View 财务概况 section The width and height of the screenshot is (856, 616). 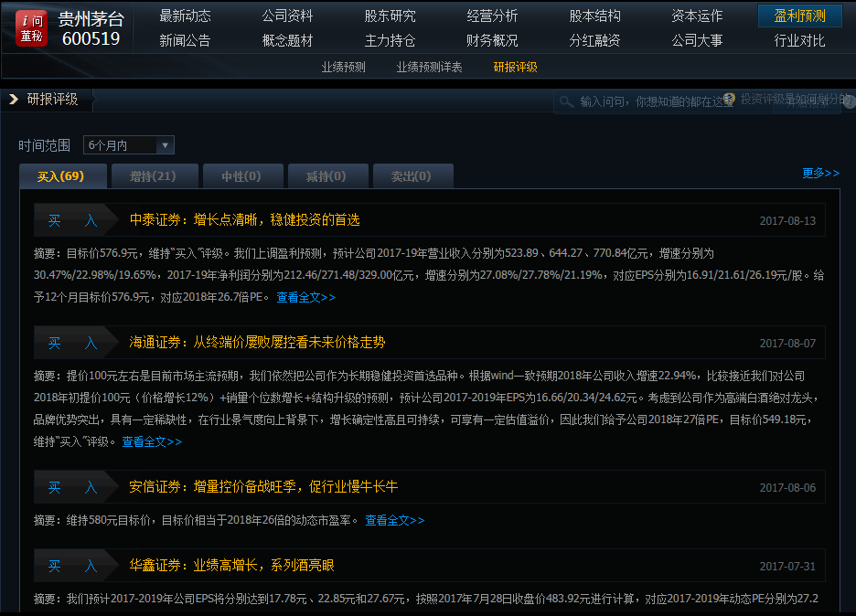(492, 40)
